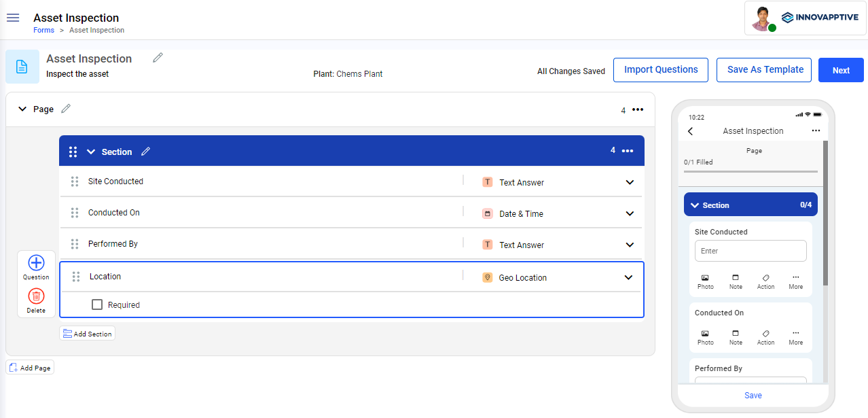Collapse the Page using its chevron

pyautogui.click(x=22, y=109)
